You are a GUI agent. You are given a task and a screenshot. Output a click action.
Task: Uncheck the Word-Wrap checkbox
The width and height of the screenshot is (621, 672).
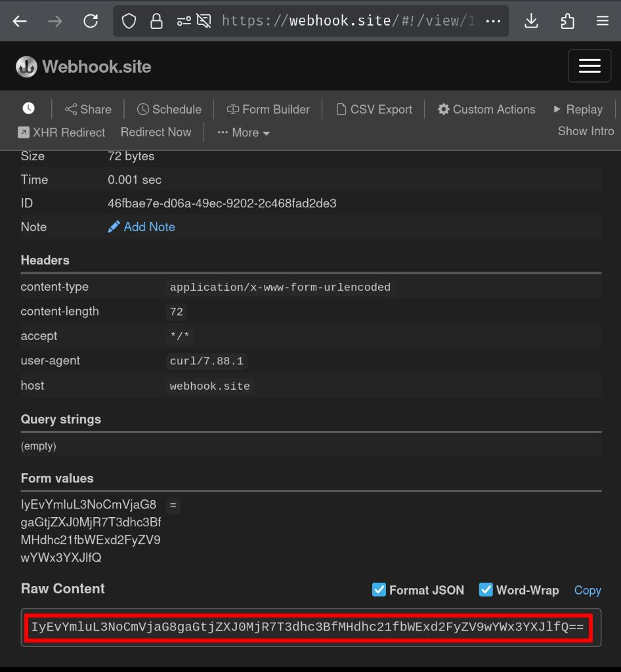[486, 590]
